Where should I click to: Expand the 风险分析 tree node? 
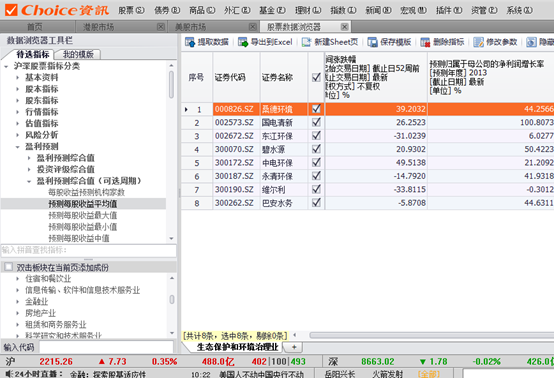pyautogui.click(x=18, y=135)
